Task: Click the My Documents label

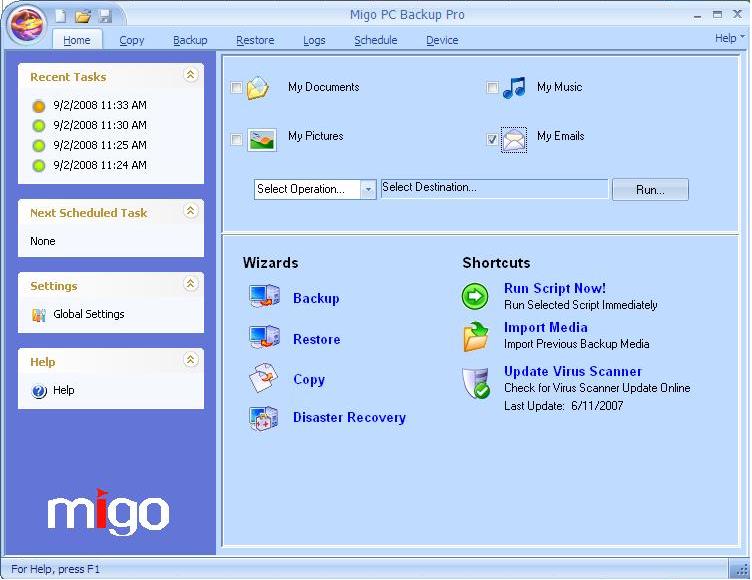Action: (324, 87)
